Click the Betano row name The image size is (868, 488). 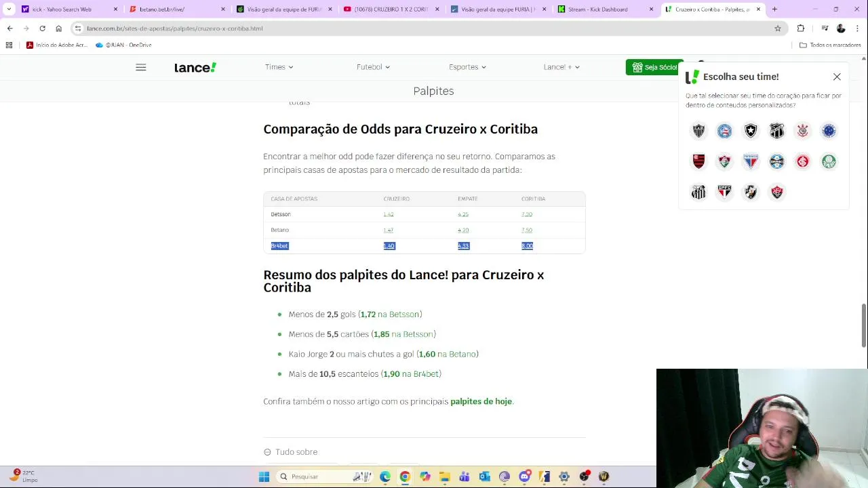pyautogui.click(x=280, y=230)
